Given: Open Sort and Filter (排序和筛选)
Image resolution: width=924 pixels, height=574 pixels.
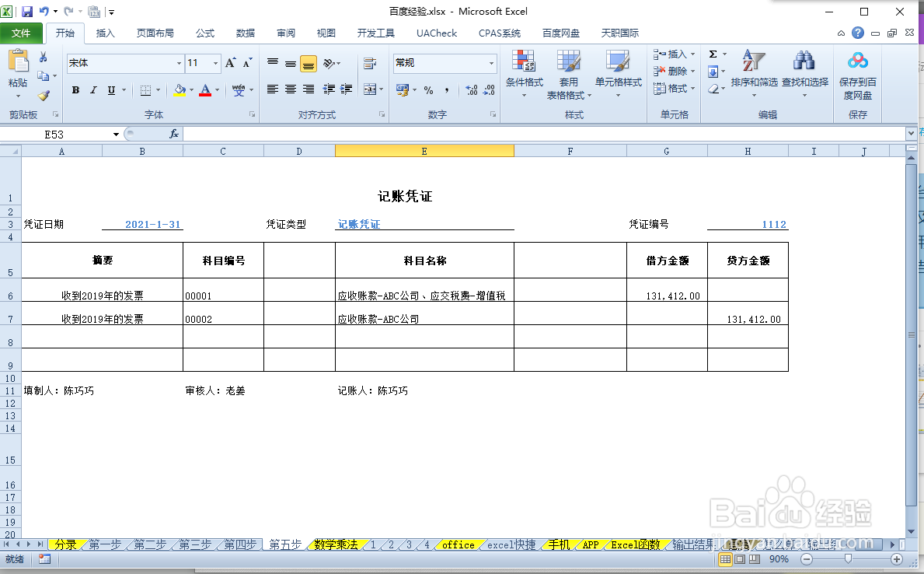Looking at the screenshot, I should pos(755,74).
